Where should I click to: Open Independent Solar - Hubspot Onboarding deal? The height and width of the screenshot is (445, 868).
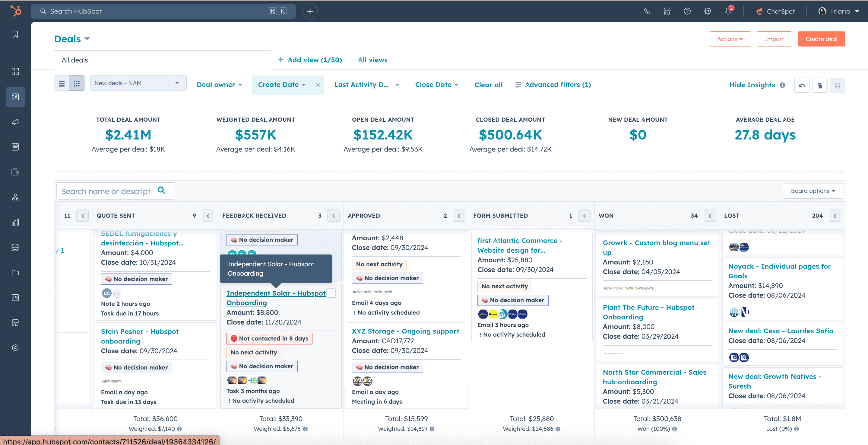pyautogui.click(x=276, y=298)
